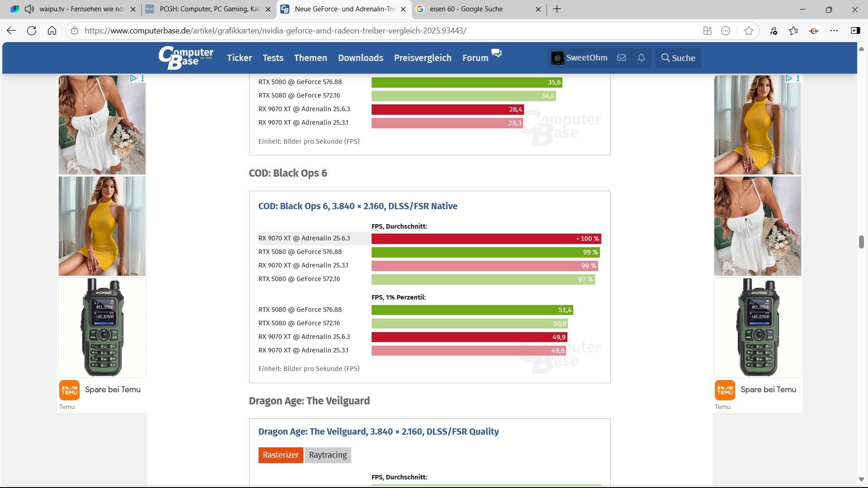The height and width of the screenshot is (488, 868).
Task: Open COD: Black Ops 6 chart title link
Action: click(x=358, y=206)
